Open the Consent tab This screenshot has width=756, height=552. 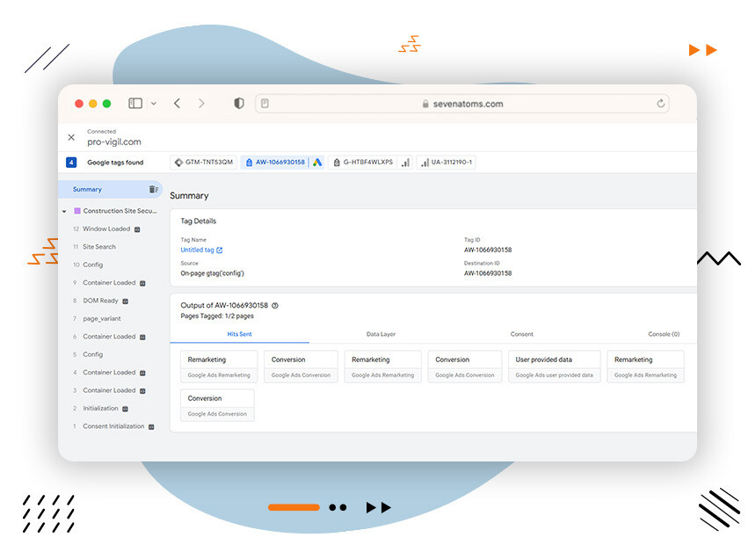point(522,334)
